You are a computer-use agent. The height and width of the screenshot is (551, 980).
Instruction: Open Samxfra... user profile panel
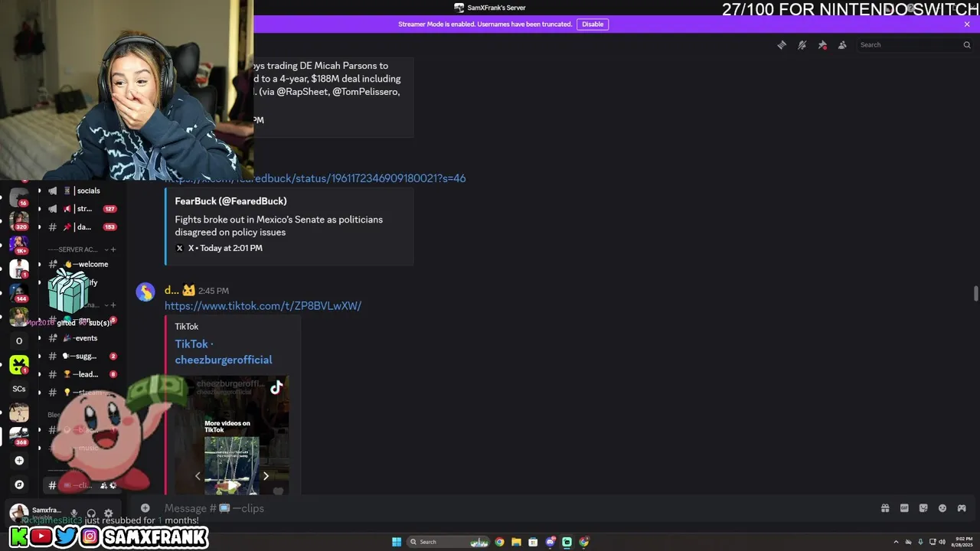coord(35,513)
